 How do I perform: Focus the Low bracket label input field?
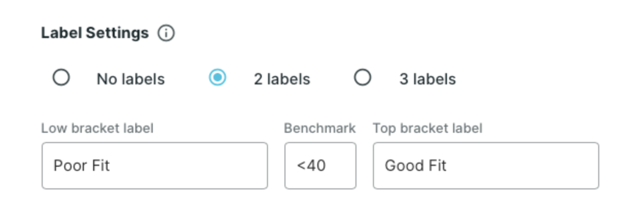(155, 166)
